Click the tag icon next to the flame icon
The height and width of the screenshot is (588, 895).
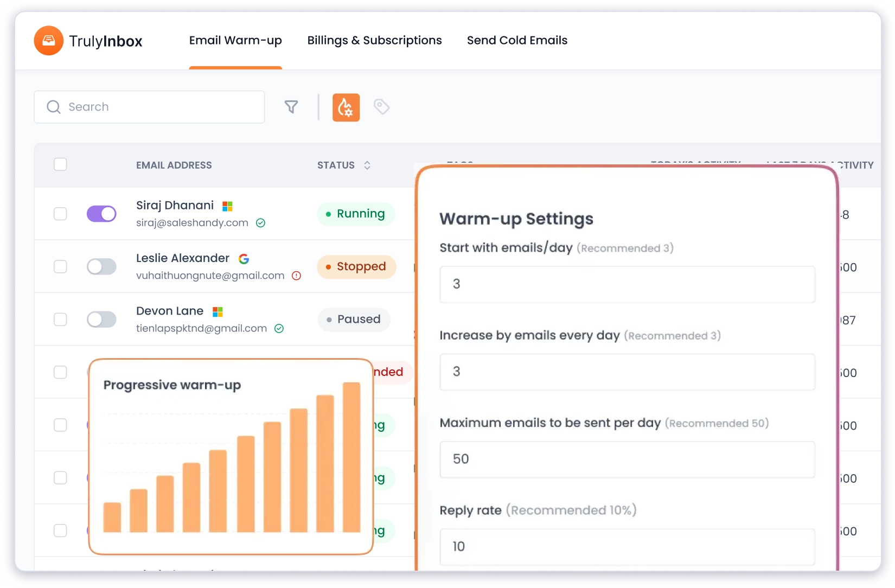(x=381, y=106)
